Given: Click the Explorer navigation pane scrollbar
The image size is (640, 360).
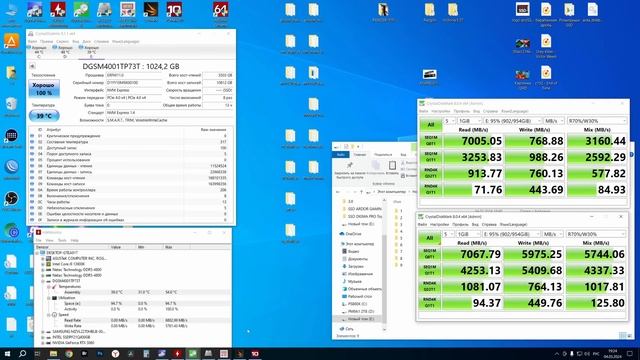Looking at the screenshot, I should coord(384,278).
